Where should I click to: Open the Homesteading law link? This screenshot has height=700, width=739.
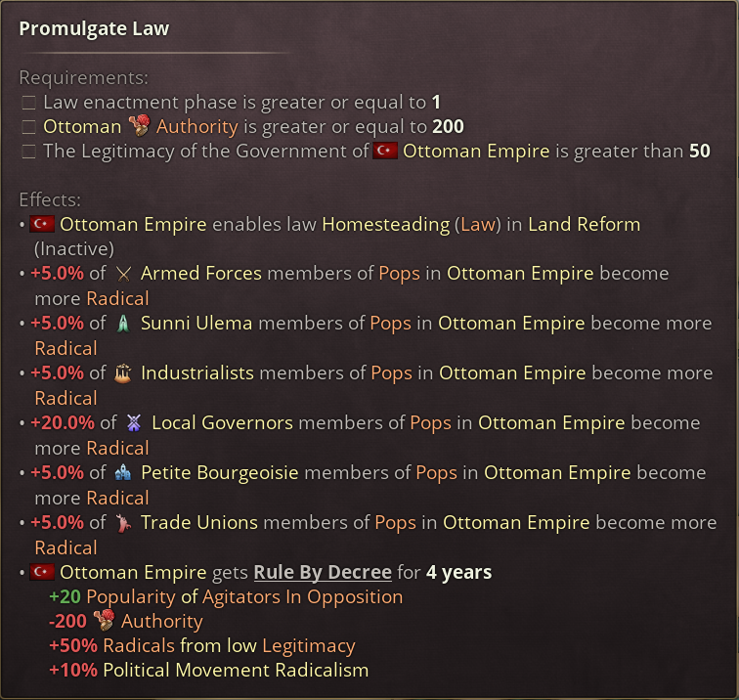[385, 225]
